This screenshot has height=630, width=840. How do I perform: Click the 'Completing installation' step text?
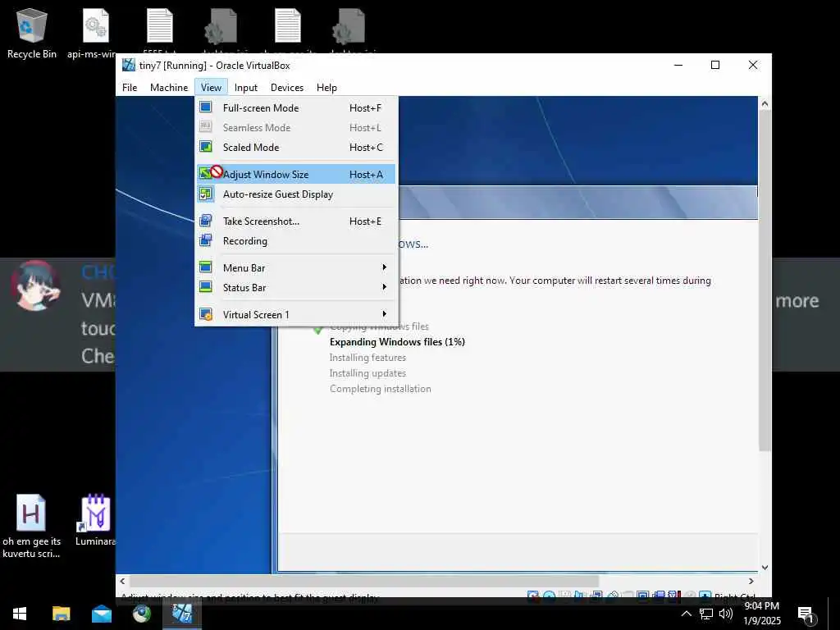381,389
